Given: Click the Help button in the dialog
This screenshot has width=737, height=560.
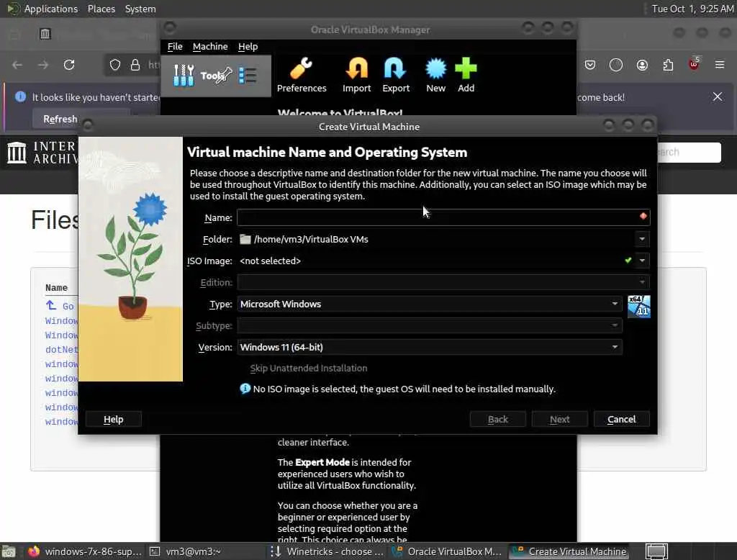Looking at the screenshot, I should pos(113,419).
